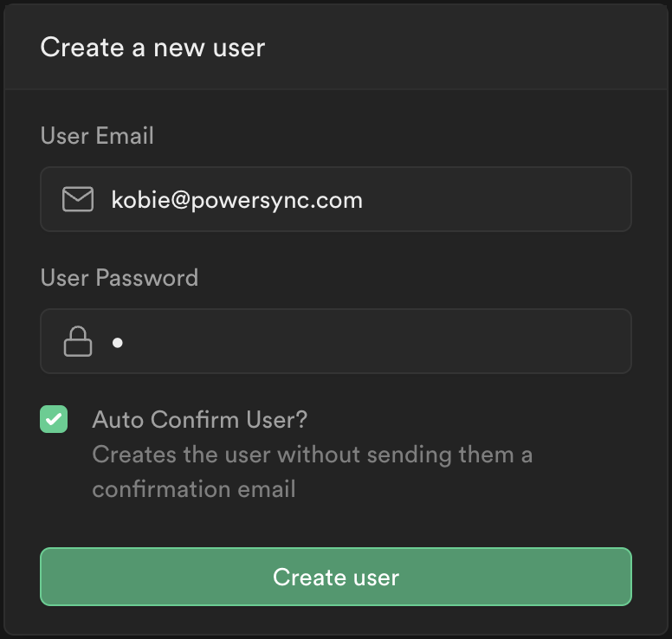Click the 'Create a new user' heading
The width and height of the screenshot is (672, 639).
click(x=152, y=47)
